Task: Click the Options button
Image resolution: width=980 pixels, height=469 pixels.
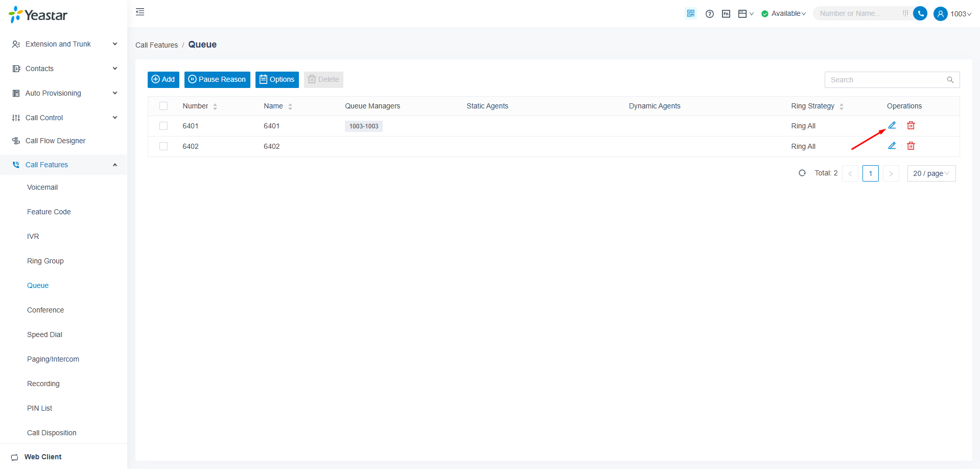Action: (x=277, y=79)
